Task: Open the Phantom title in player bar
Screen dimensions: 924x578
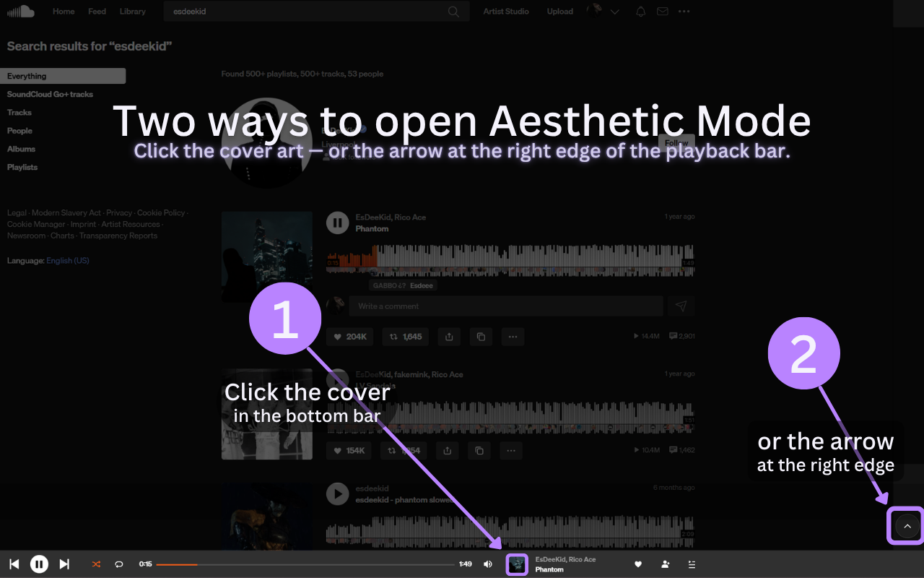Action: point(549,569)
